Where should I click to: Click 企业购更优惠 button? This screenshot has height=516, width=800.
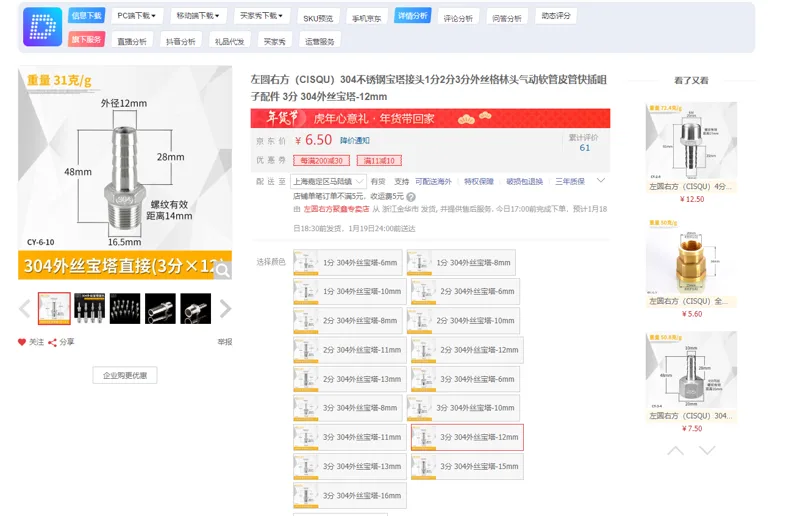click(x=125, y=375)
